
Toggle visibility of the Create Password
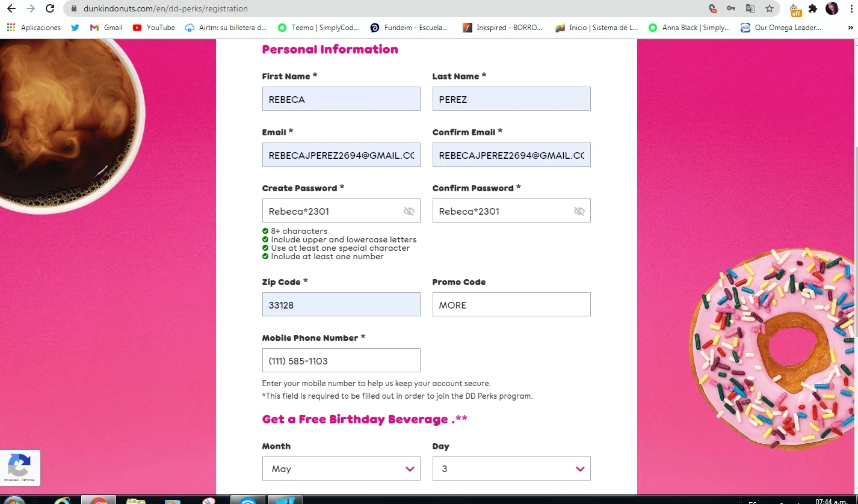tap(409, 211)
